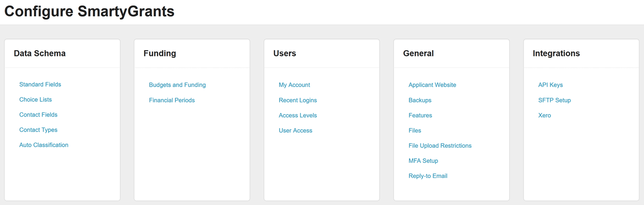644x205 pixels.
Task: Go to Backups page
Action: point(420,100)
